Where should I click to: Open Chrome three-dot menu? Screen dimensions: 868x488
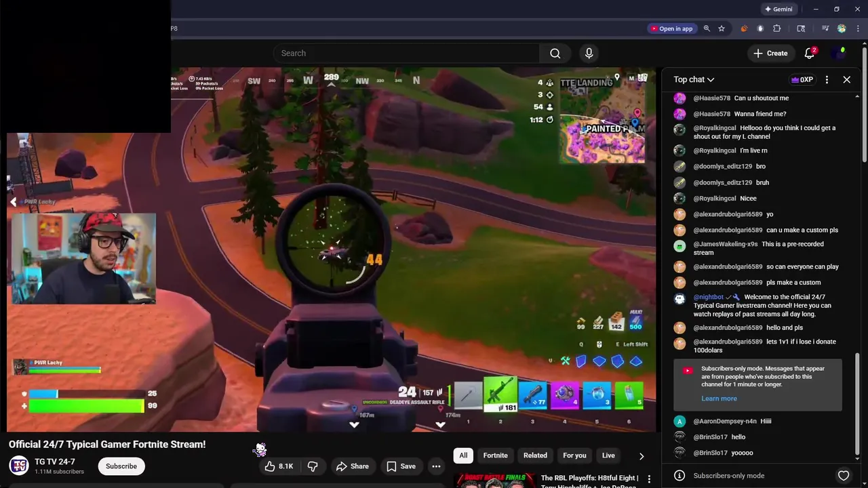(x=858, y=28)
